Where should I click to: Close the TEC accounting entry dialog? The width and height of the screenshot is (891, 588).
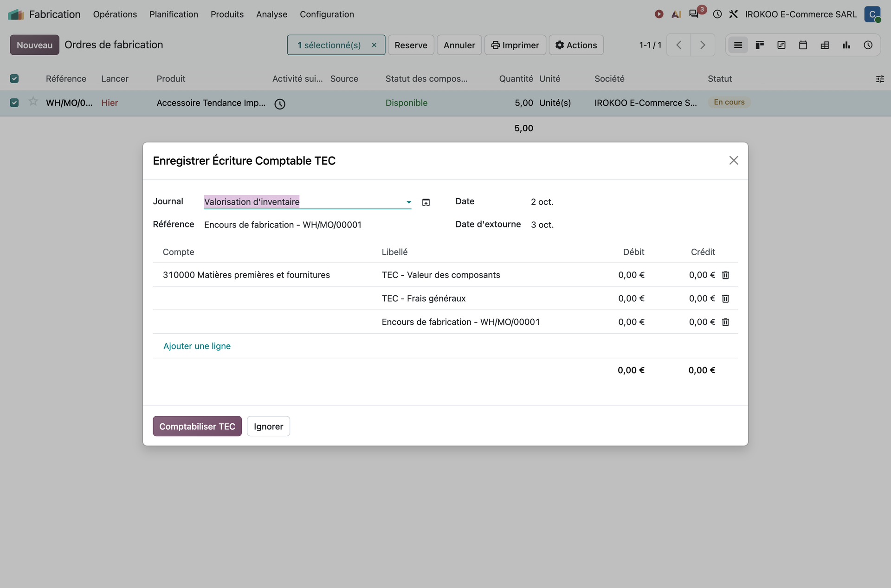click(734, 161)
